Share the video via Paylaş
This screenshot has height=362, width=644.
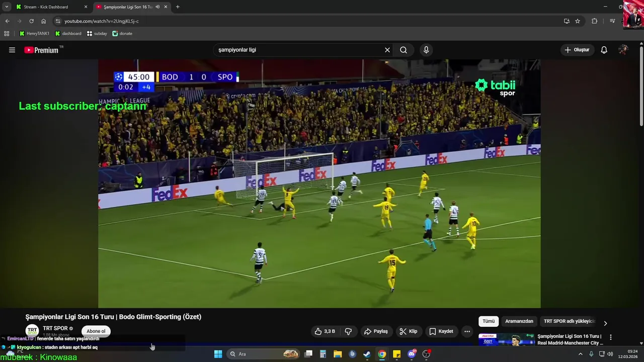(x=376, y=331)
